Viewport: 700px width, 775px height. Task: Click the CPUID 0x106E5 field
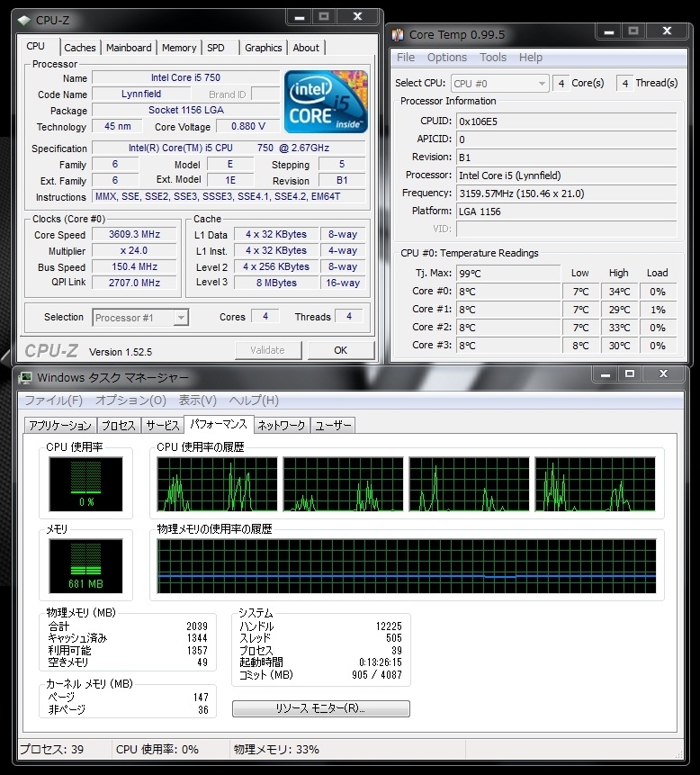tap(566, 122)
